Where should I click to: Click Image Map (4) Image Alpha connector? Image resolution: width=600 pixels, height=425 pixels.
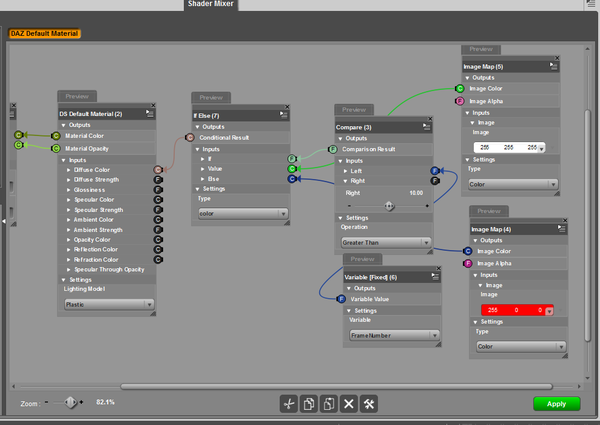[468, 263]
